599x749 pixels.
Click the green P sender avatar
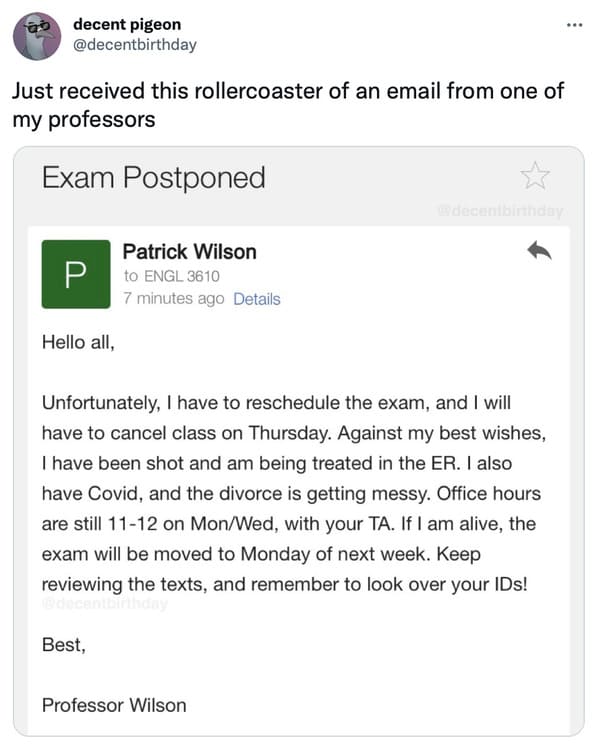[x=76, y=274]
